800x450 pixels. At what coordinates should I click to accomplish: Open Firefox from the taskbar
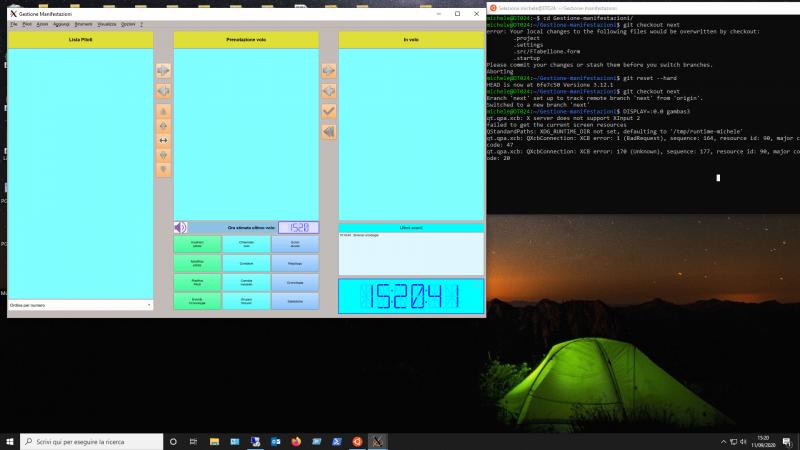pos(296,441)
